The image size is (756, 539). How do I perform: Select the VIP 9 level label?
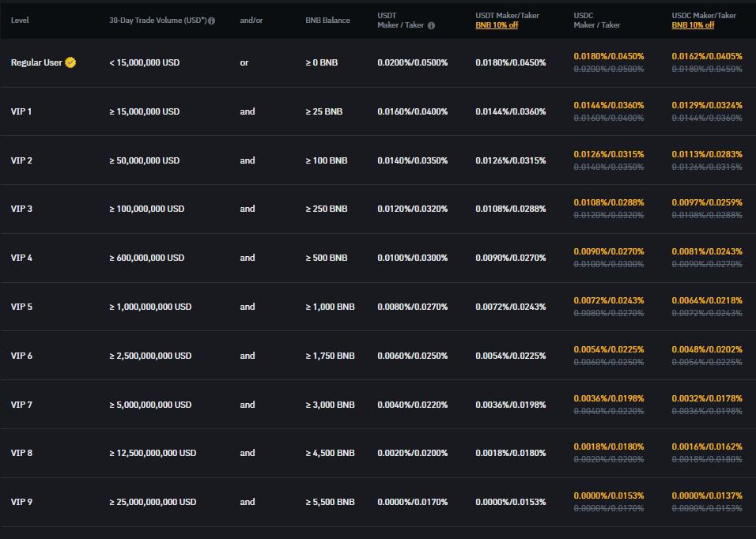pyautogui.click(x=21, y=502)
